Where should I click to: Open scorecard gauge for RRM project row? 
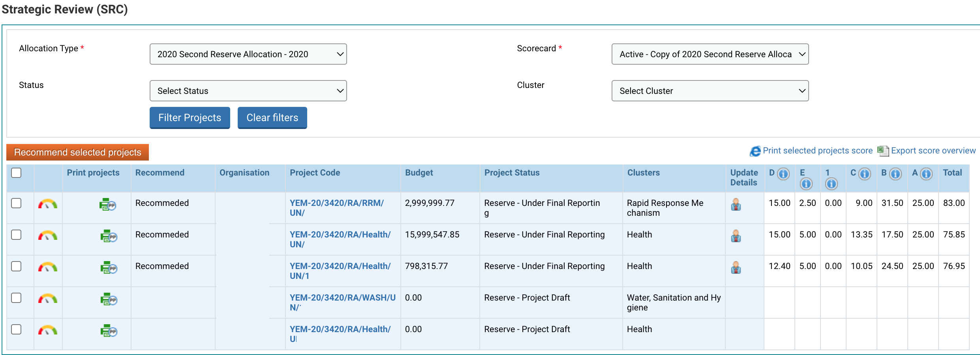point(48,204)
